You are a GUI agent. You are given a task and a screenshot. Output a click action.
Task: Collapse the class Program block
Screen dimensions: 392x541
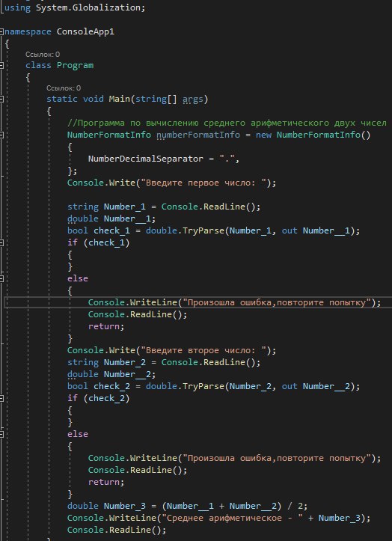(1, 66)
